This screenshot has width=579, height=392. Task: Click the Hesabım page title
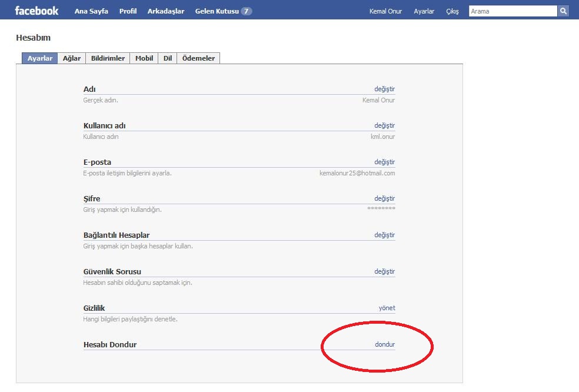(33, 38)
